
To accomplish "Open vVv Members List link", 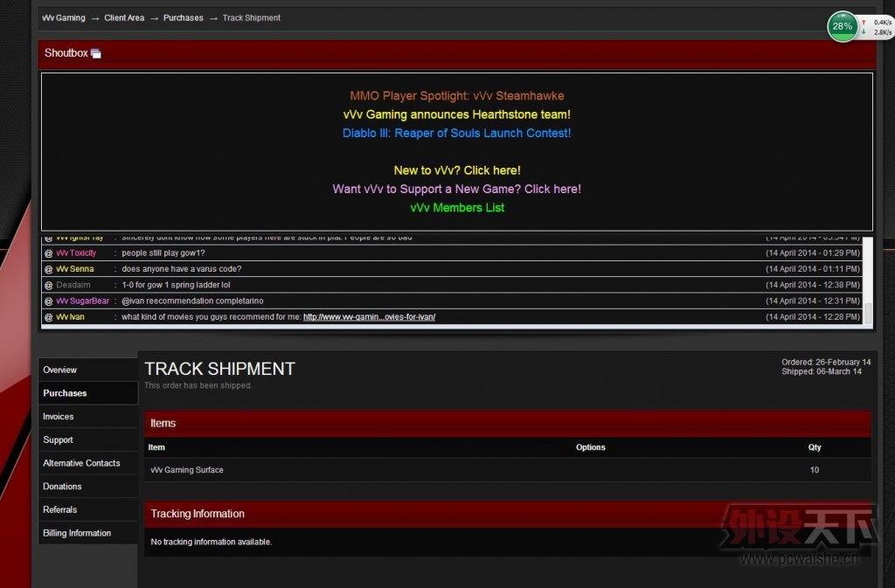I will [456, 208].
